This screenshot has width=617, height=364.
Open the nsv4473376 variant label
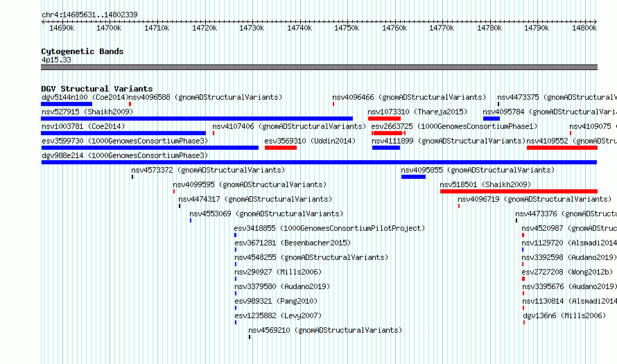point(566,214)
